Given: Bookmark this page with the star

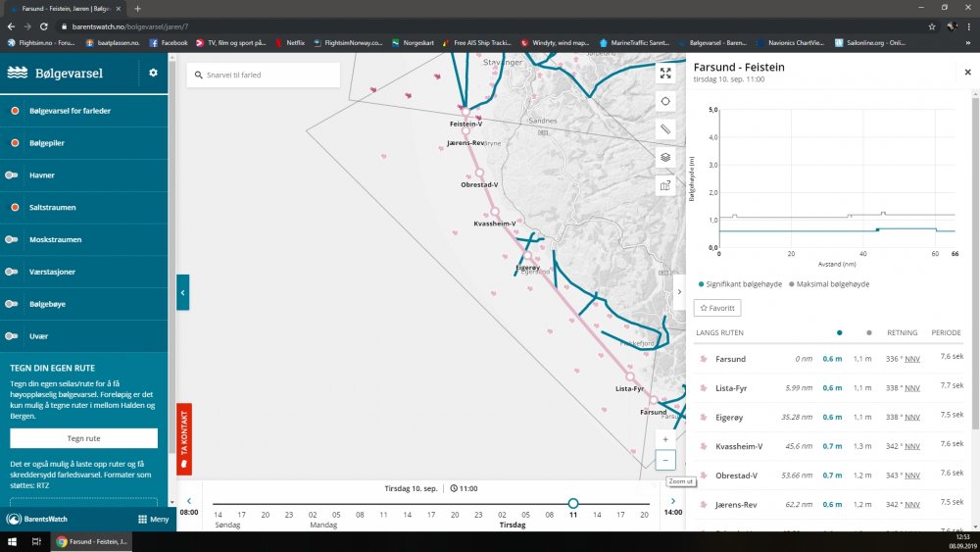Looking at the screenshot, I should click(x=932, y=26).
